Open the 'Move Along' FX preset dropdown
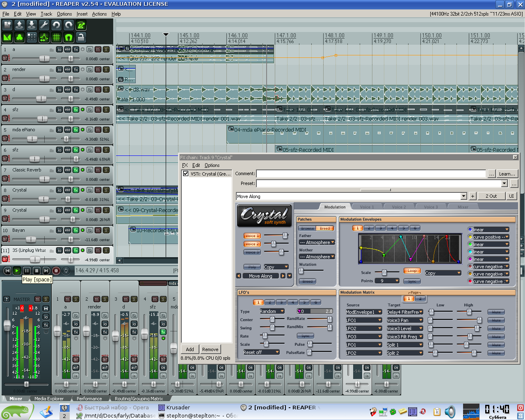 [352, 196]
